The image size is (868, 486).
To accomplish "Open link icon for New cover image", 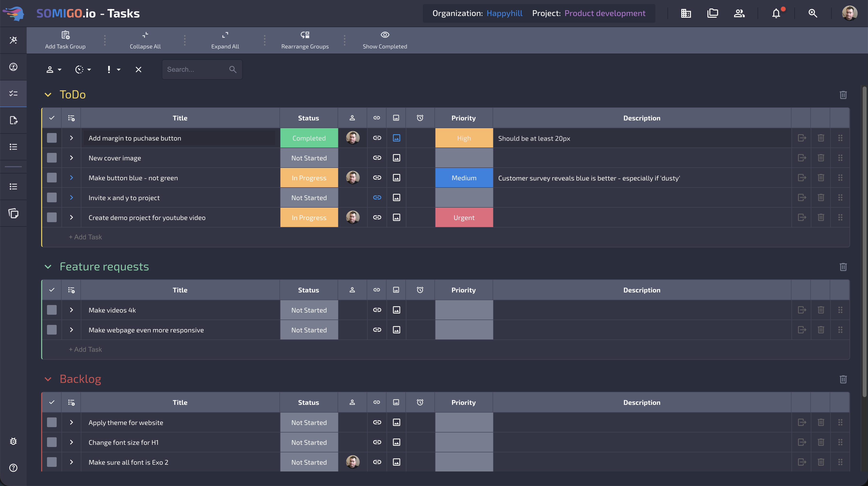I will [377, 158].
